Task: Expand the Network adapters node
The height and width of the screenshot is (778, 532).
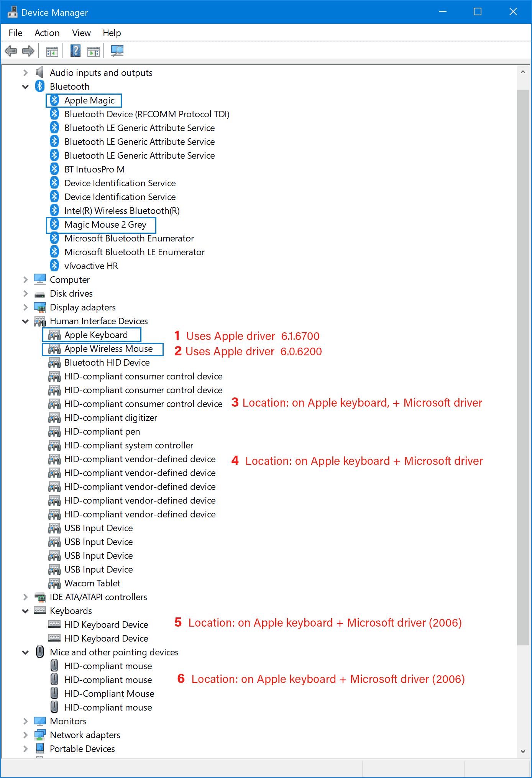Action: point(25,735)
